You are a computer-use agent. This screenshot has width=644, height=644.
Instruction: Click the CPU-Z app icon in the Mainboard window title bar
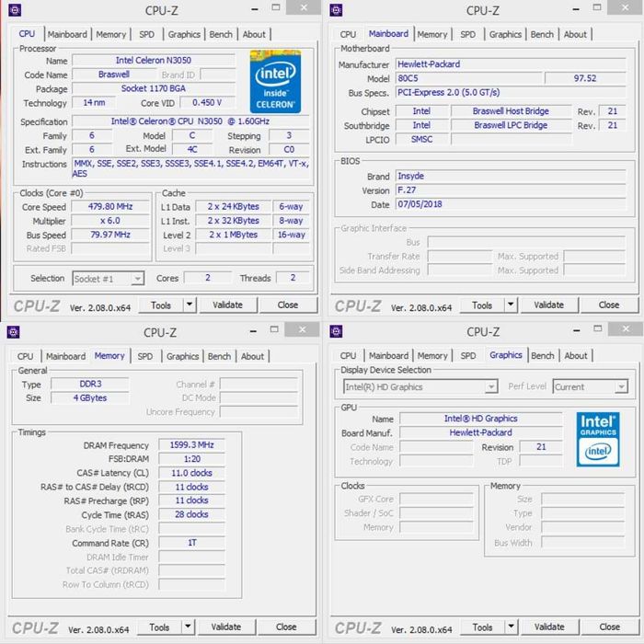coord(336,10)
